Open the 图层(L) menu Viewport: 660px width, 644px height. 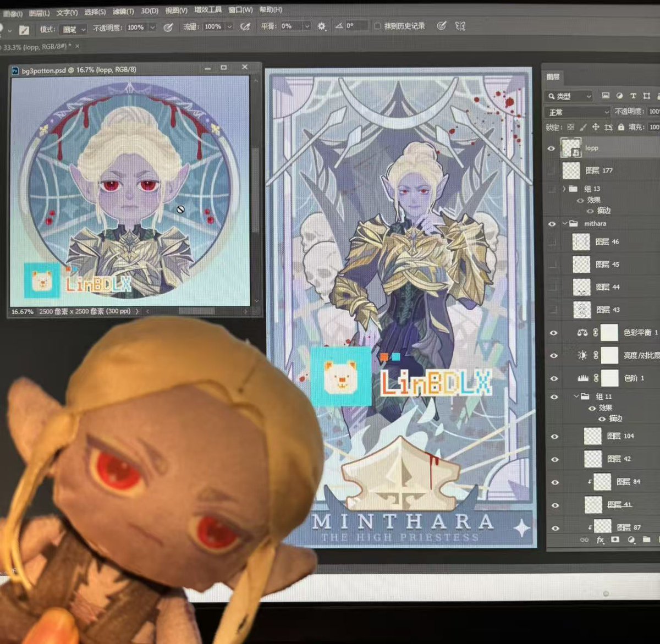(x=39, y=13)
